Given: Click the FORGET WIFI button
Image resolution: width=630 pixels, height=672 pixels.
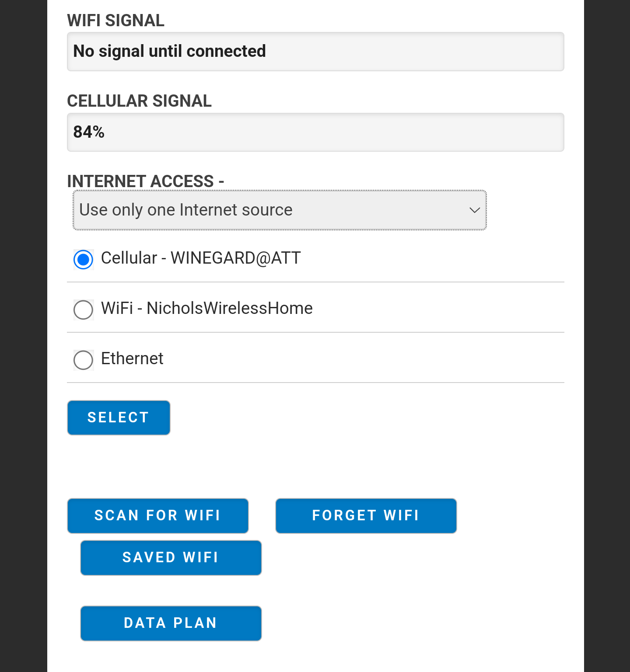Looking at the screenshot, I should [x=366, y=516].
